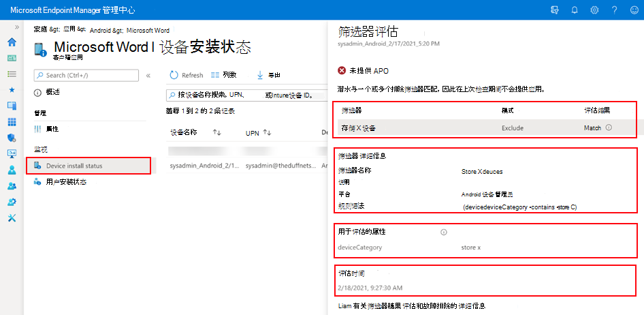Open All services list icon

pos(12,74)
